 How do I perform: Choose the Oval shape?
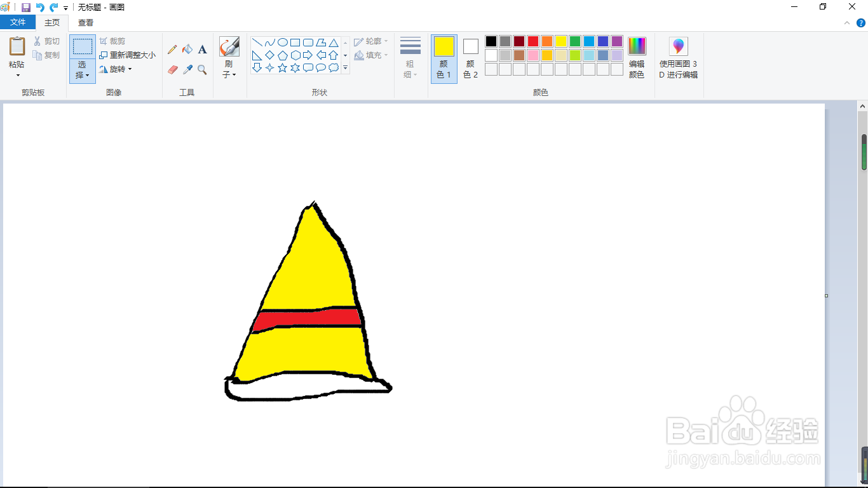coord(283,43)
